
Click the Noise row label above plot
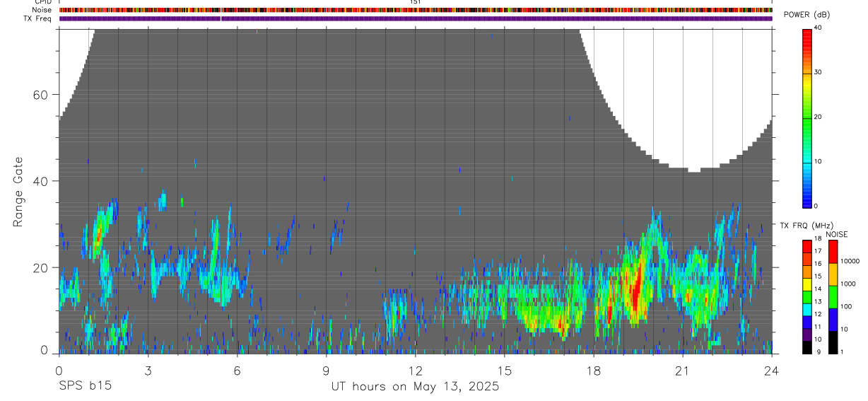pos(42,10)
